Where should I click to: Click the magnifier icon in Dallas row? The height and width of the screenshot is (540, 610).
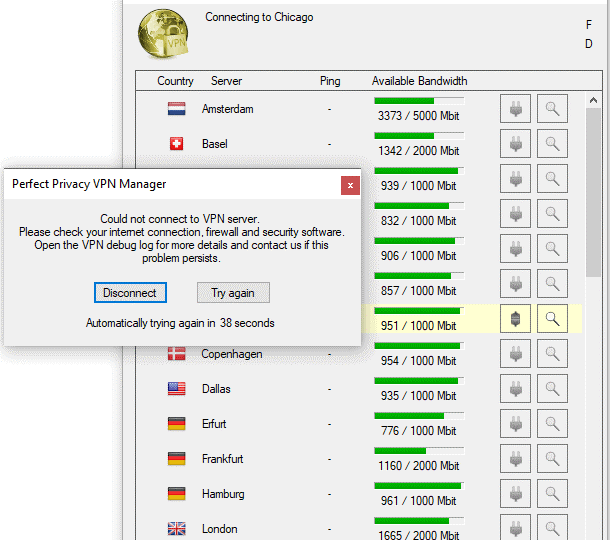pyautogui.click(x=552, y=389)
